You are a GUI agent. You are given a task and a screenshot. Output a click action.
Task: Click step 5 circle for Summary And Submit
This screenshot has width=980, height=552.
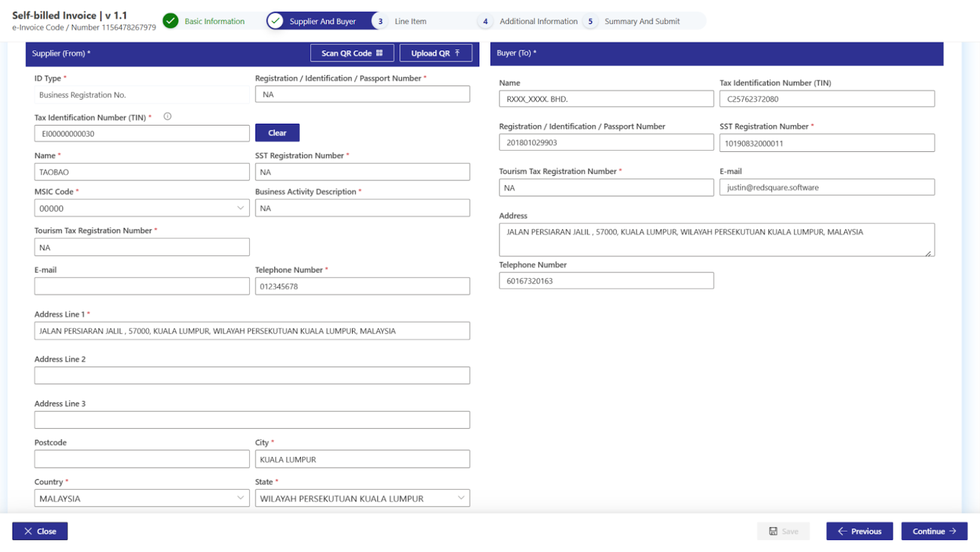590,21
